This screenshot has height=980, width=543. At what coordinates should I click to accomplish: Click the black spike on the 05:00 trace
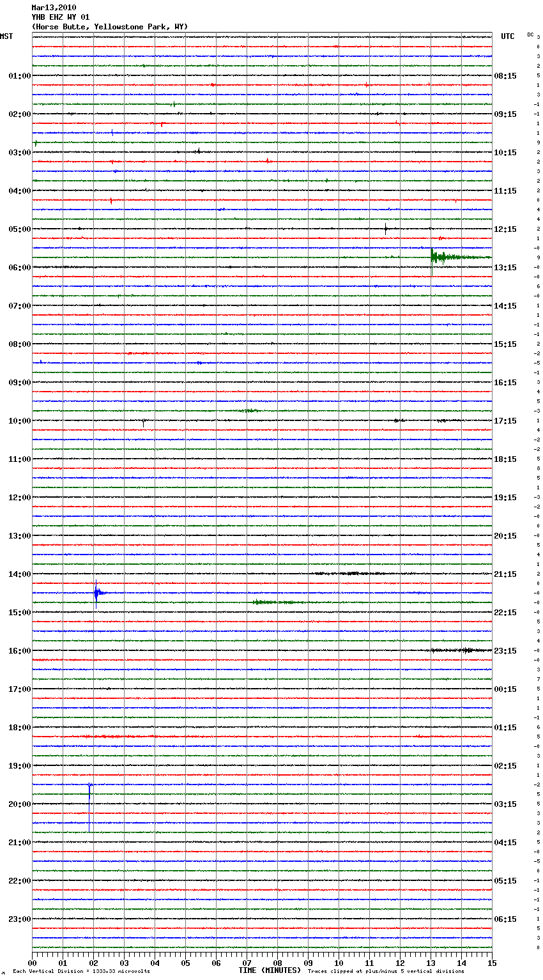click(x=386, y=229)
